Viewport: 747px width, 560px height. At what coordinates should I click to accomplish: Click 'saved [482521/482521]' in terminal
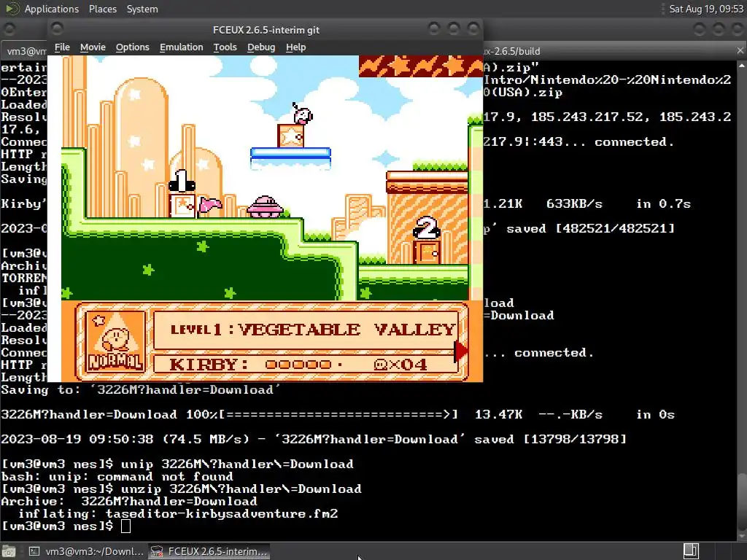point(590,228)
